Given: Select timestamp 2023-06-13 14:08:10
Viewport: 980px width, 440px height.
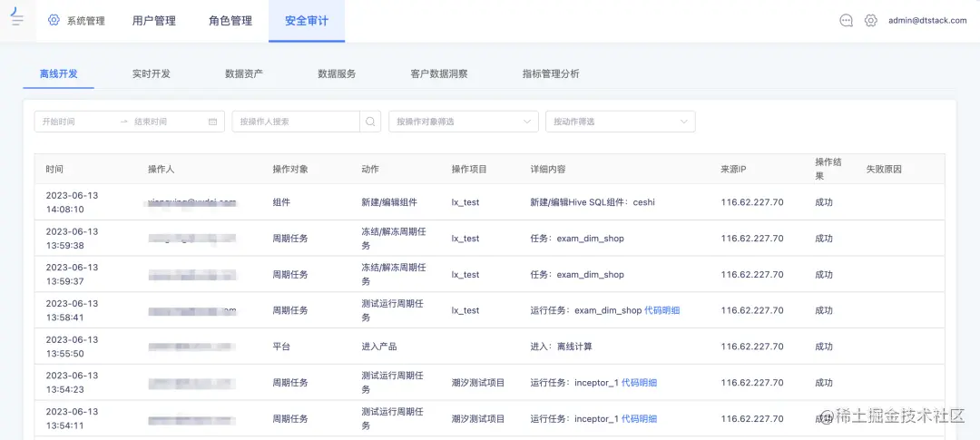Looking at the screenshot, I should (x=72, y=202).
